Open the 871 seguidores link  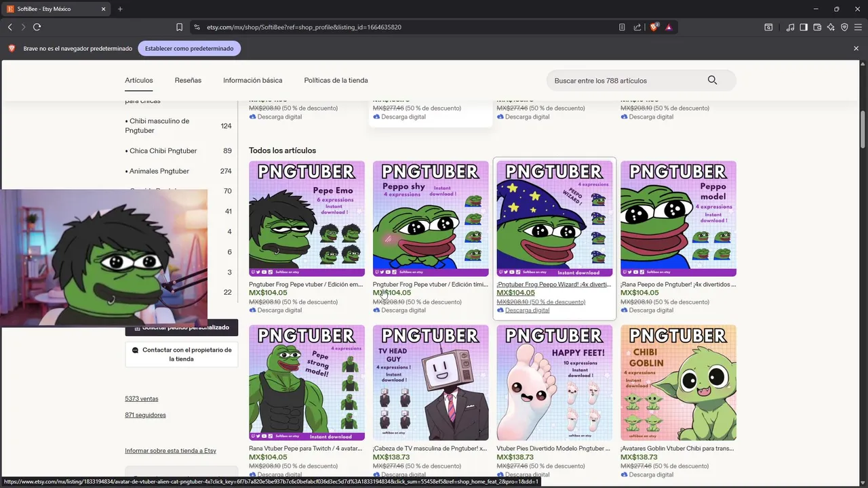(x=145, y=415)
